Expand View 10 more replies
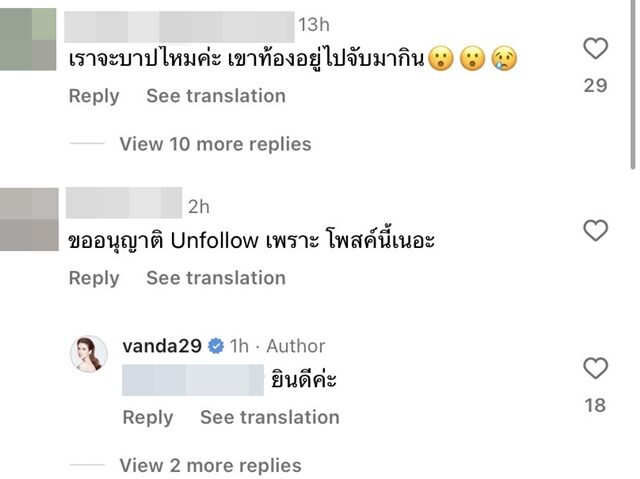The width and height of the screenshot is (640, 479). point(215,144)
